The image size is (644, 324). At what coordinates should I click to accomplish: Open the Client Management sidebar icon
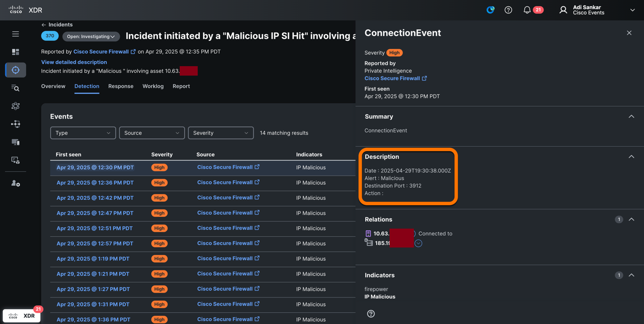(x=15, y=160)
